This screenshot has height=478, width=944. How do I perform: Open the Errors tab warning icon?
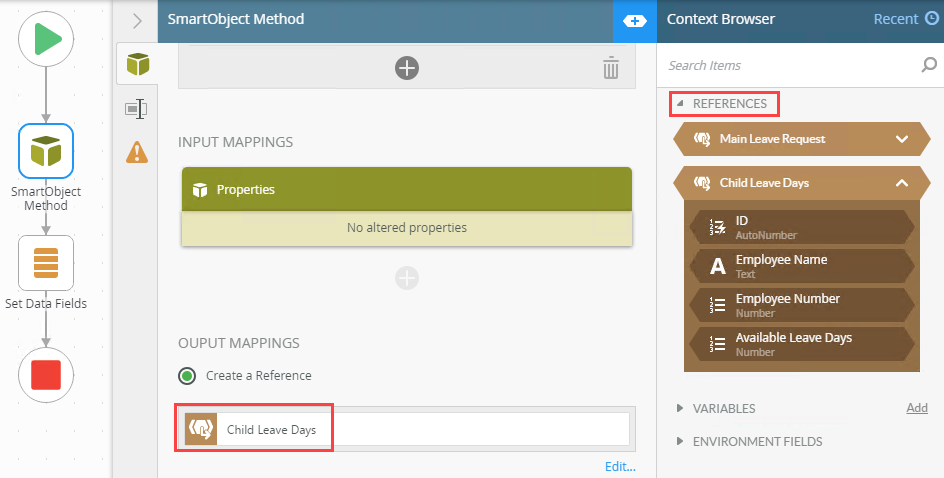pyautogui.click(x=137, y=152)
